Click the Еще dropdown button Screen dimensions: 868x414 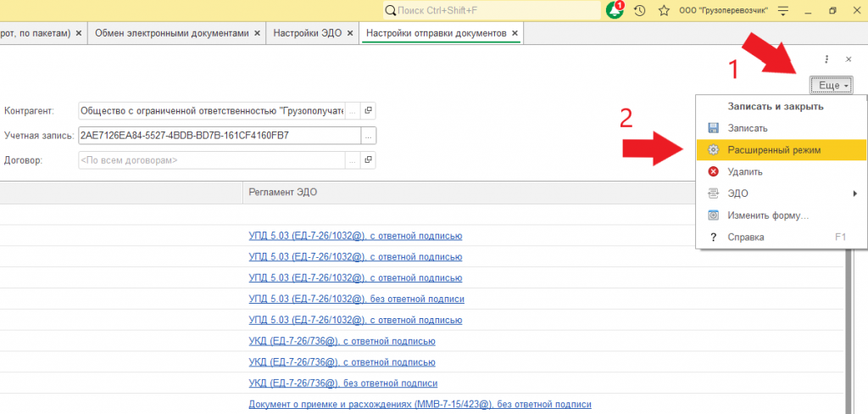click(x=831, y=86)
